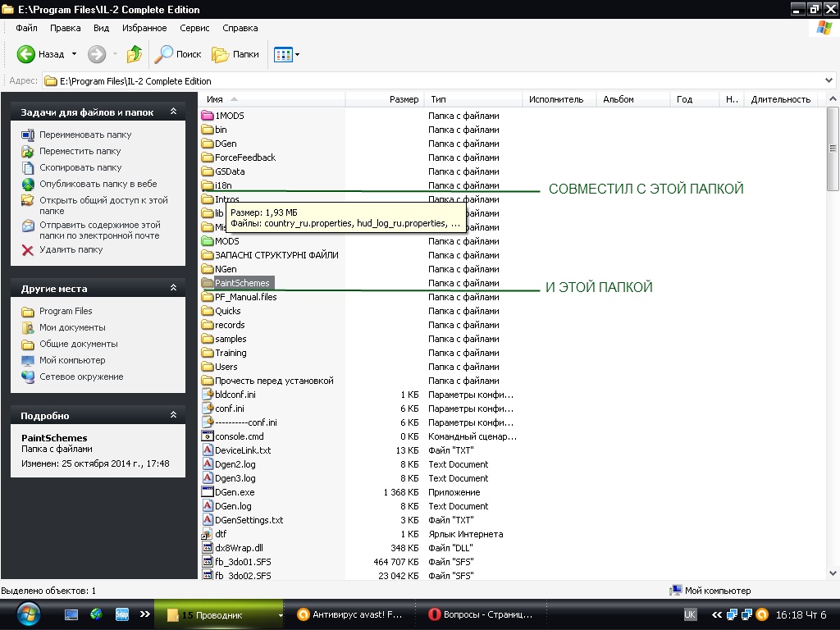Select the pink 1MODS folder icon
This screenshot has width=840, height=630.
208,116
